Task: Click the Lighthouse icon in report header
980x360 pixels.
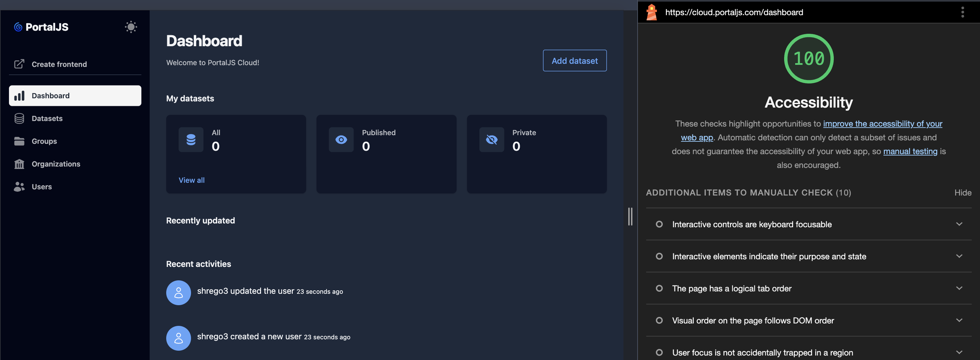Action: [652, 12]
